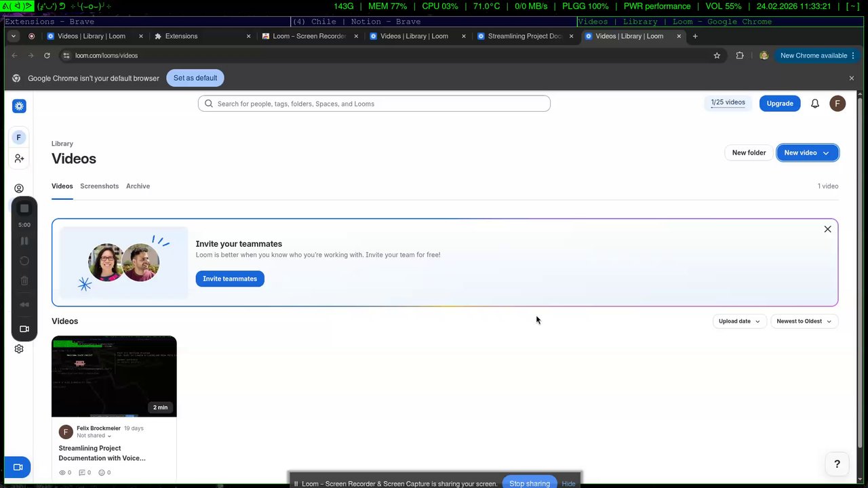This screenshot has height=488, width=868.
Task: Open the settings gear in left sidebar
Action: (x=19, y=349)
